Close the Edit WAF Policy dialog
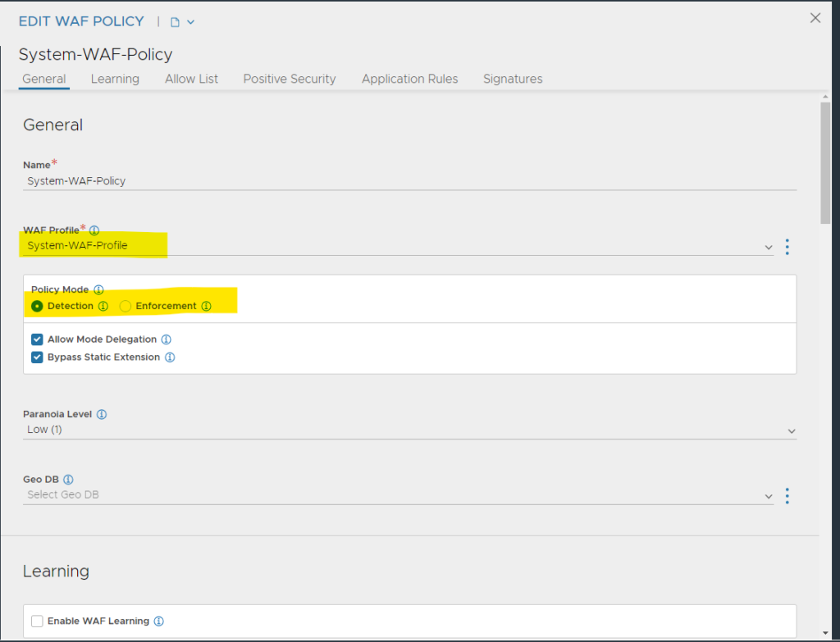The image size is (840, 642). click(815, 18)
